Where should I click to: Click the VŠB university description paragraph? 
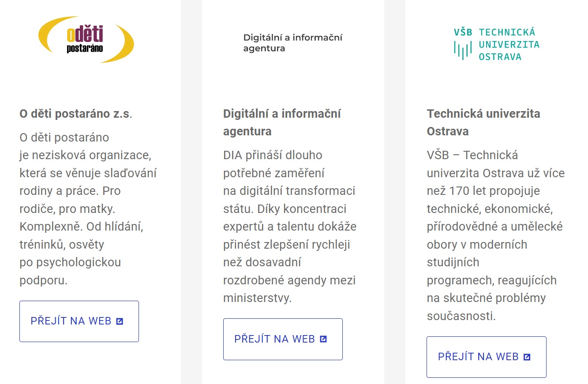tap(493, 235)
